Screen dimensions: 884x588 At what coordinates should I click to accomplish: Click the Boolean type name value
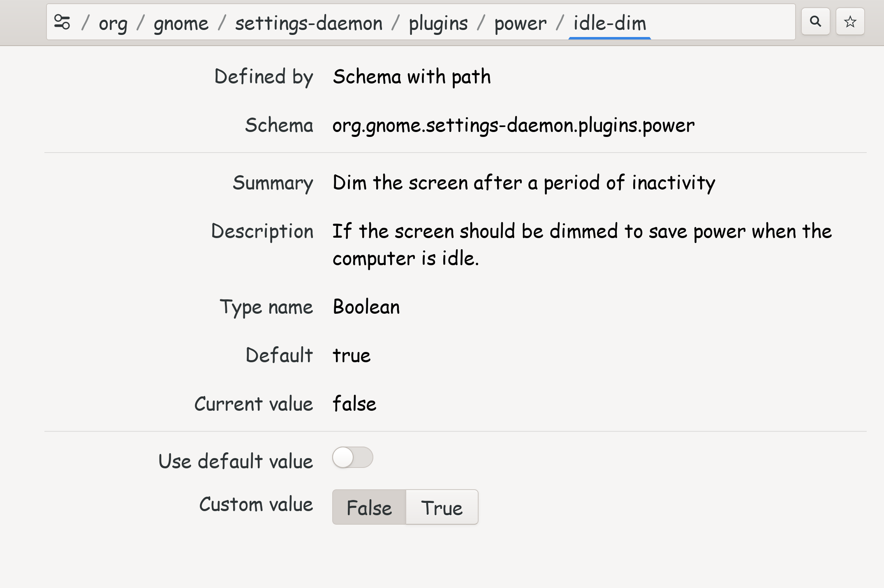tap(366, 307)
